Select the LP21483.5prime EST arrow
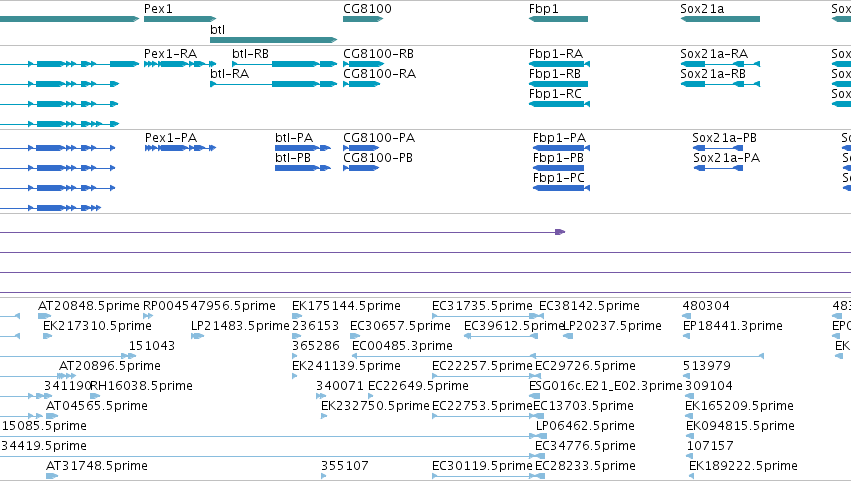This screenshot has height=481, width=851. point(198,336)
